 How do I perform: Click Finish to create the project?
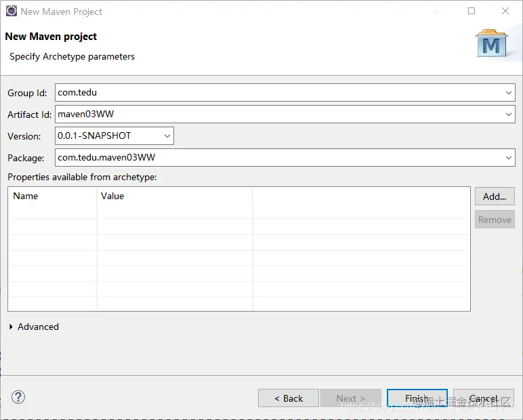(417, 398)
